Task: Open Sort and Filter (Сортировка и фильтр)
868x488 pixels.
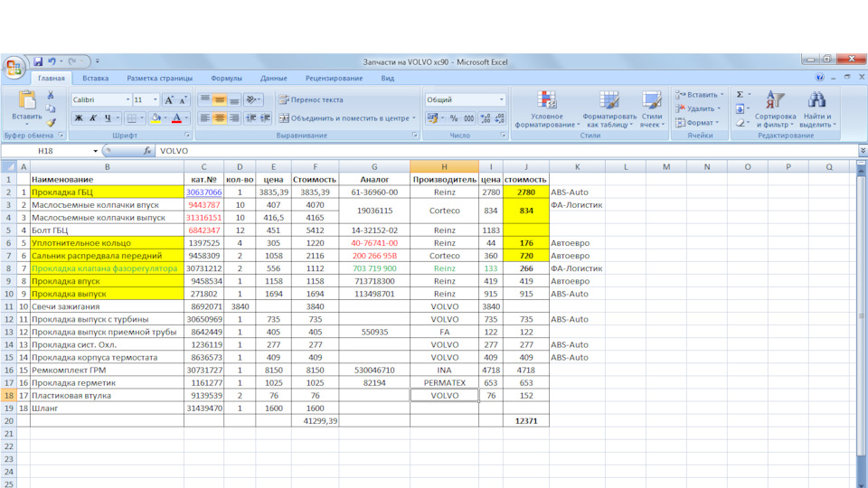Action: [775, 108]
